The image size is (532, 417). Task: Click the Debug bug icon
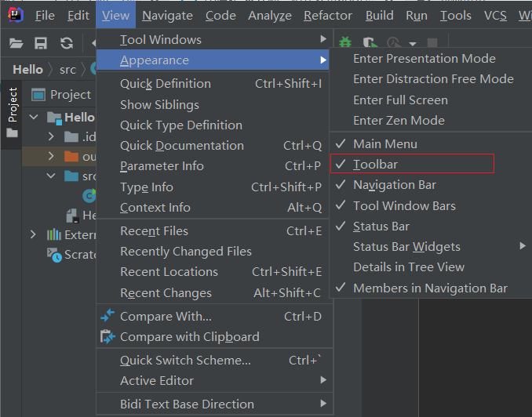[344, 43]
